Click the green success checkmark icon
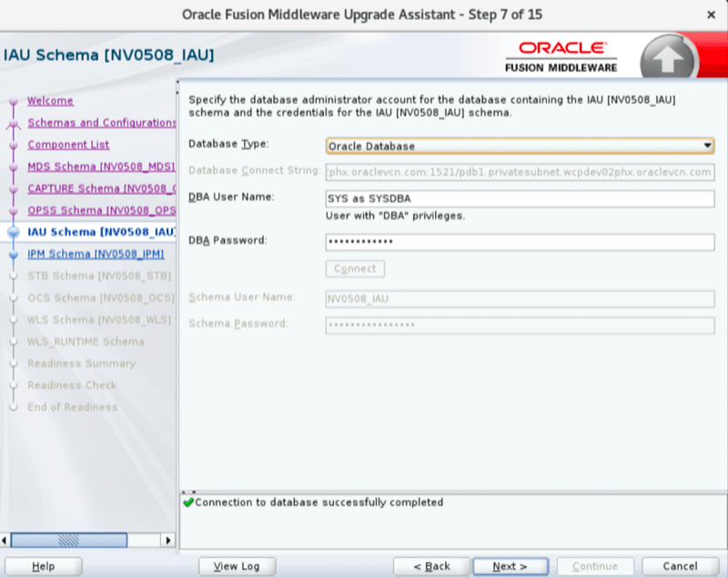Screen dimensions: 728x578 click(x=188, y=502)
